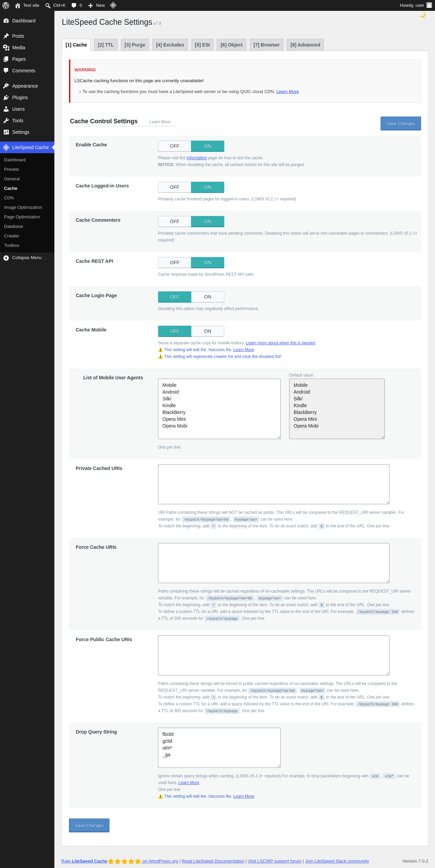
Task: Open the [4] Excludes tab
Action: click(x=170, y=45)
